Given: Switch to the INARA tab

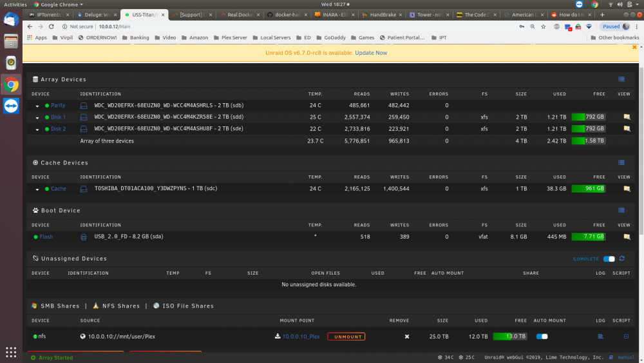Looking at the screenshot, I should tap(334, 15).
